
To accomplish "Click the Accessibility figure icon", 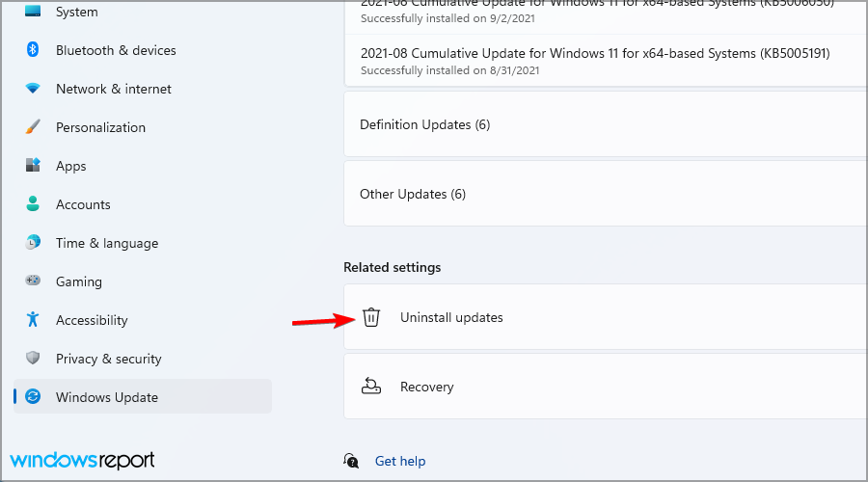I will click(33, 320).
